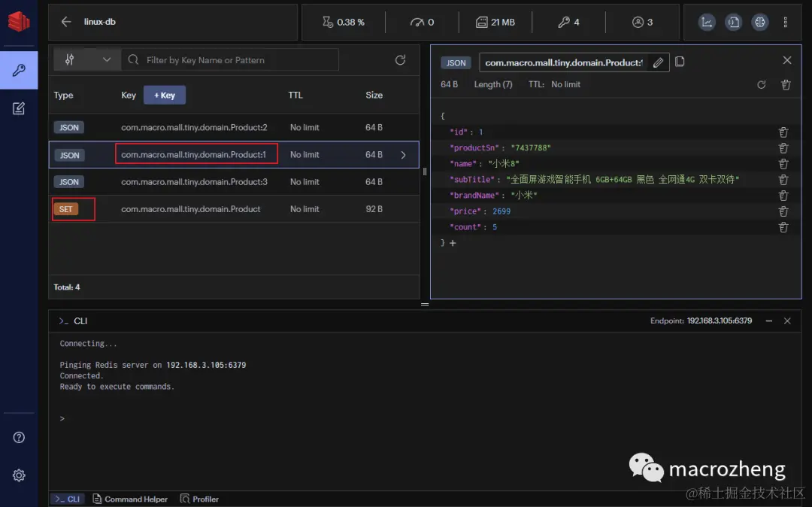Expand the Product:1 row chevron
This screenshot has height=507, width=812.
pos(404,155)
